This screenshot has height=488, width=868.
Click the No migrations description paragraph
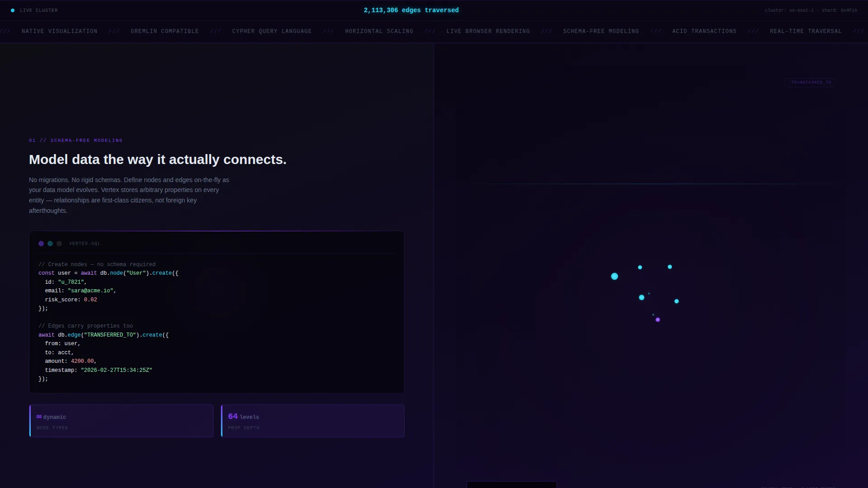(129, 195)
